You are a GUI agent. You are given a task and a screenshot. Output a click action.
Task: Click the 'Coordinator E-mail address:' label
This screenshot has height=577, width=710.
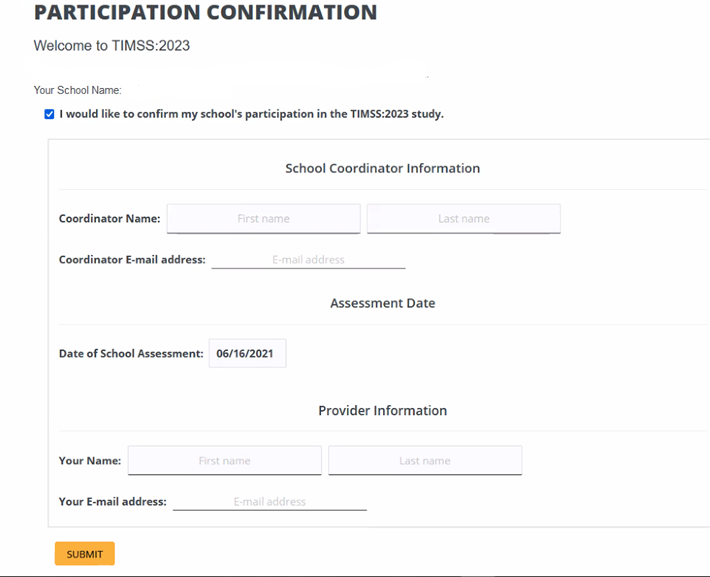click(x=132, y=260)
